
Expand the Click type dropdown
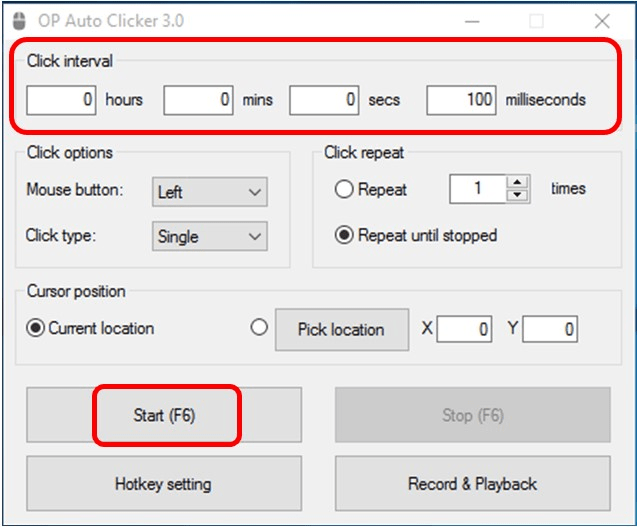coord(210,237)
